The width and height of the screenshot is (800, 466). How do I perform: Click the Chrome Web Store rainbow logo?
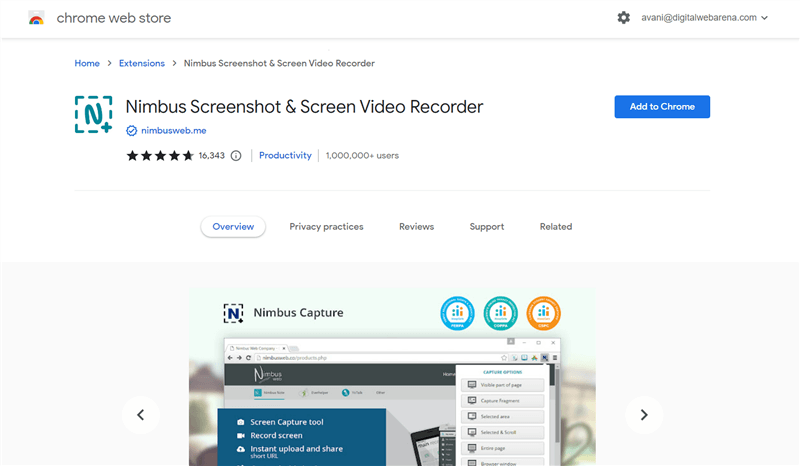[36, 18]
